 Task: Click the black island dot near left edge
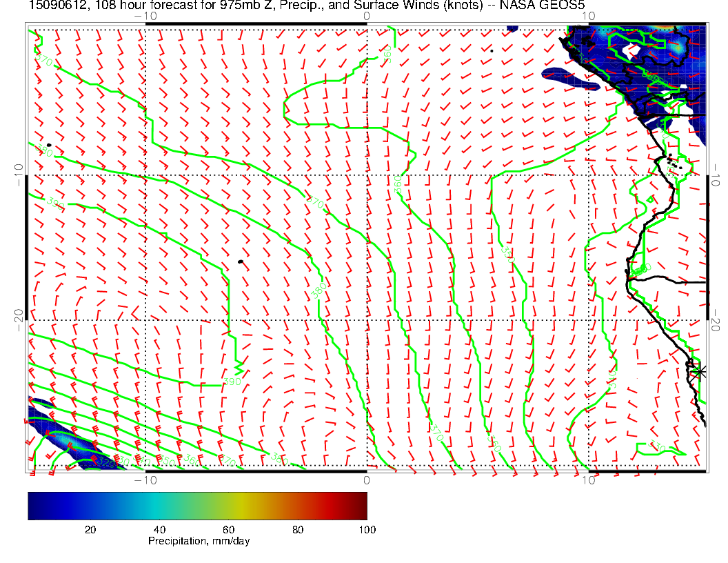(49, 146)
